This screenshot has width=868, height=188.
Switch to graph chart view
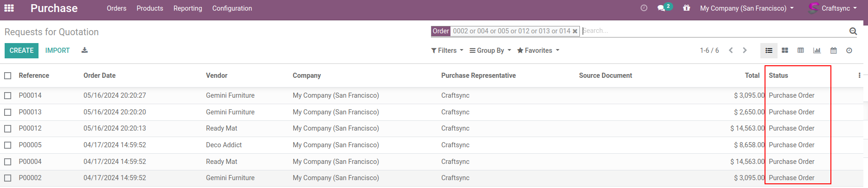pos(817,50)
